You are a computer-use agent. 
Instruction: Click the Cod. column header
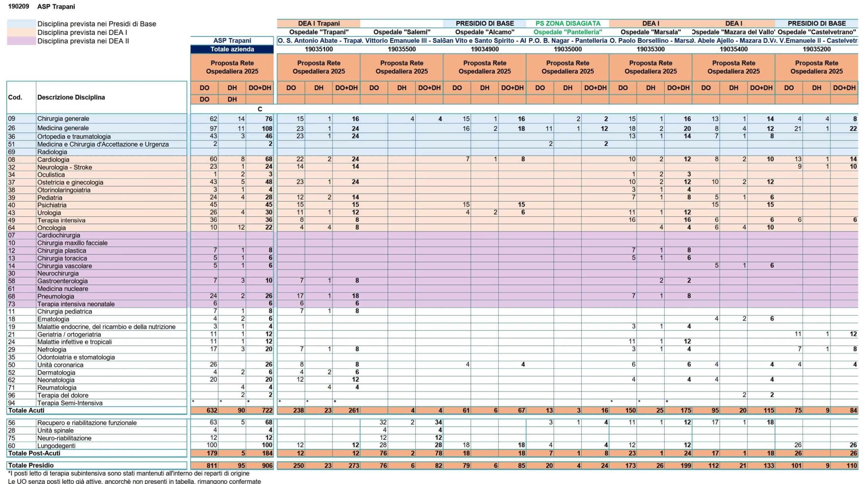[x=15, y=97]
